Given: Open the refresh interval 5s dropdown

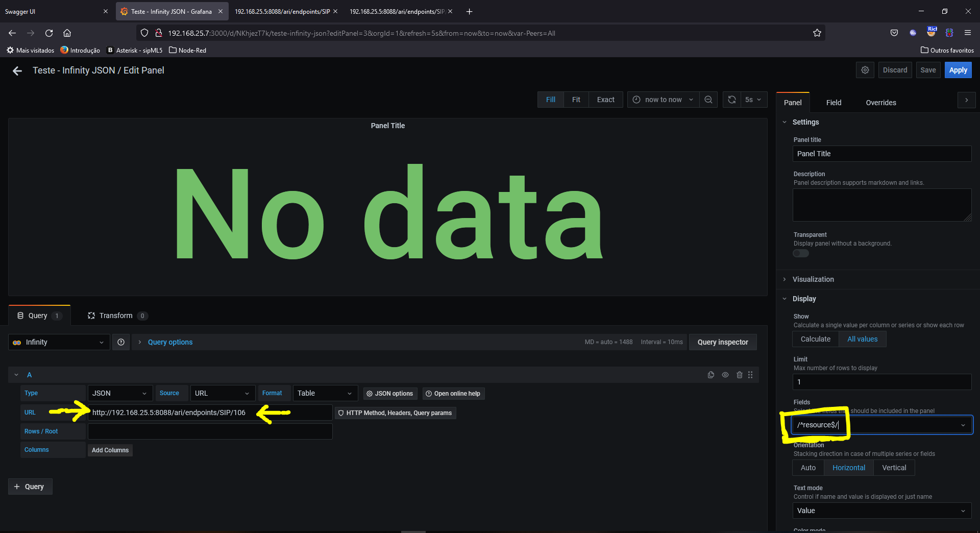Looking at the screenshot, I should point(753,100).
